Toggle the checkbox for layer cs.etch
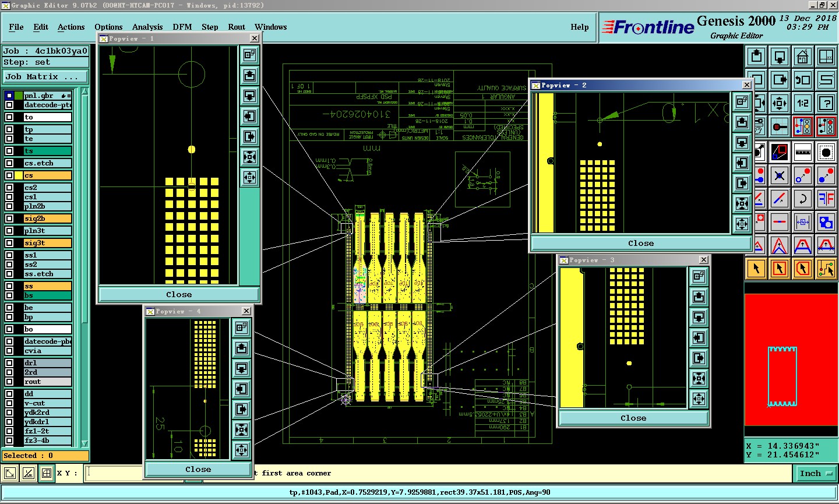839x504 pixels. [9, 163]
